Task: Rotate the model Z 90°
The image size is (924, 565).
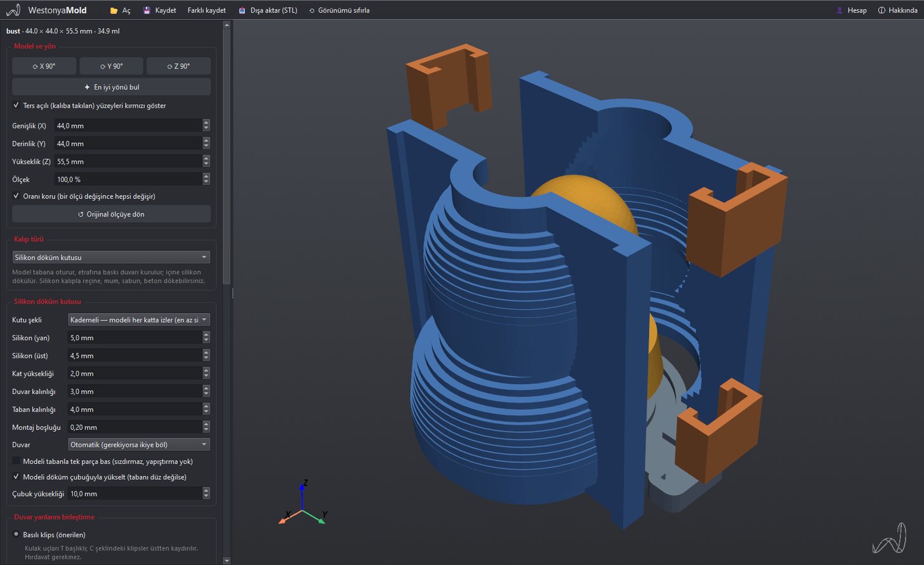Action: [178, 66]
